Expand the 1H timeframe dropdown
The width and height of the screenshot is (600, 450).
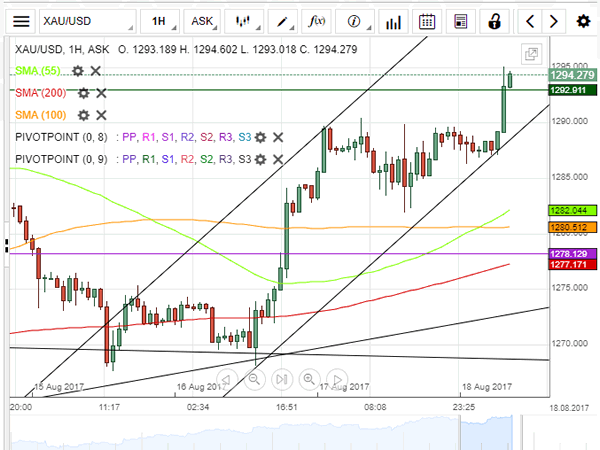coord(159,20)
